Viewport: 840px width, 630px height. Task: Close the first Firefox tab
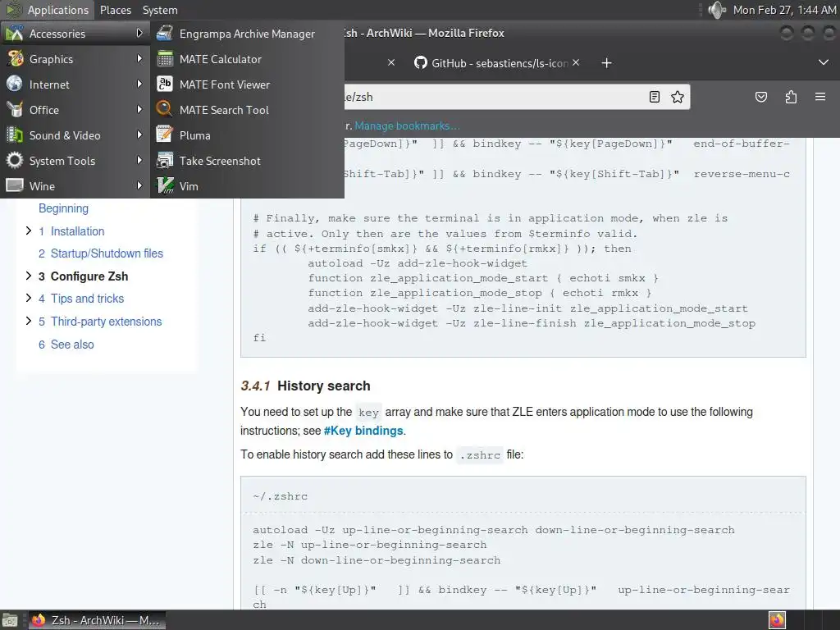(391, 62)
